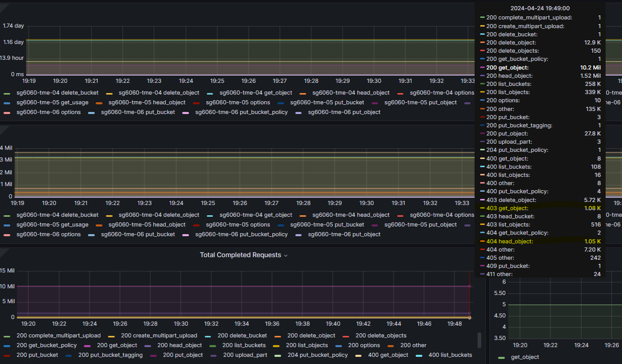Screen dimensions: 622x364
Task: Click the Total Completed Requests panel title
Action: point(240,255)
